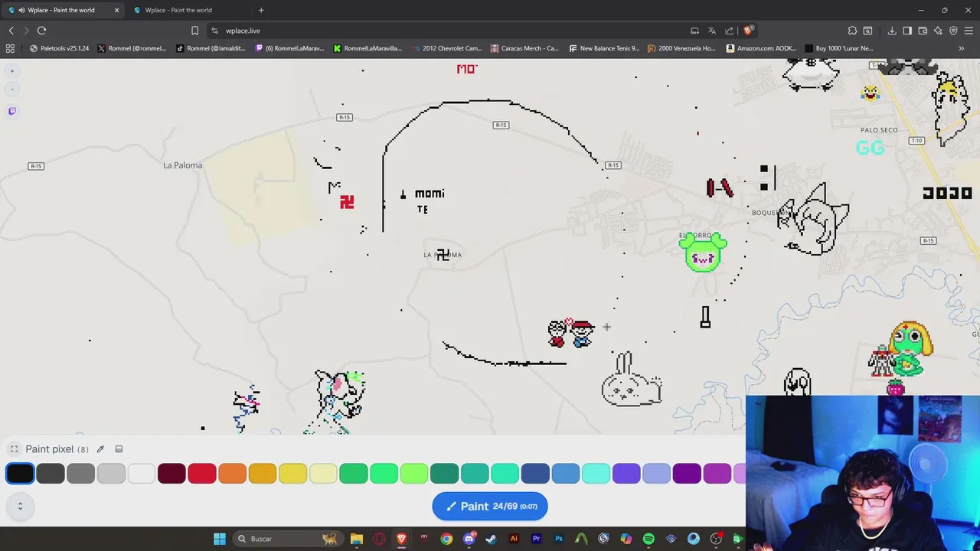The width and height of the screenshot is (980, 551).
Task: Open the downloads icon in toolbar
Action: coord(892,31)
